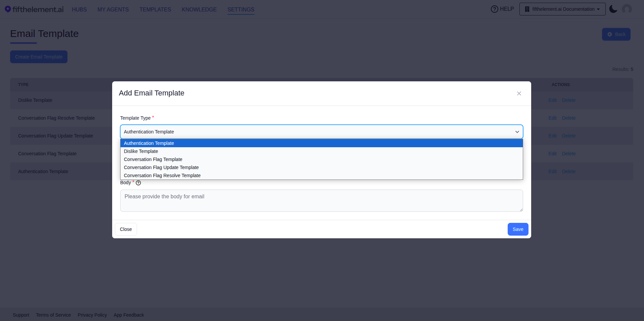
Task: Delete the Conversation Flag Template row
Action: point(569,154)
